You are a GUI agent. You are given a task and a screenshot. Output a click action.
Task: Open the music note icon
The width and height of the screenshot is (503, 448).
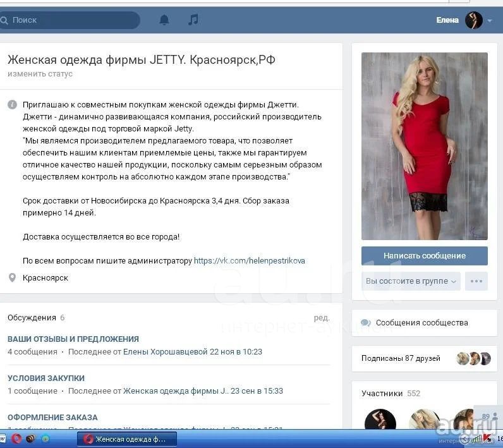193,20
